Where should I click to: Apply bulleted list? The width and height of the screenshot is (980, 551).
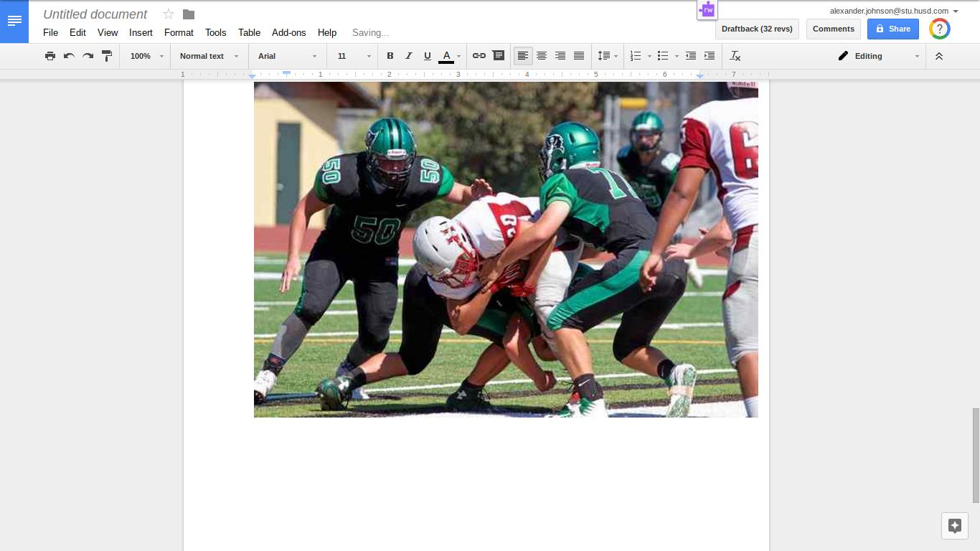(663, 56)
